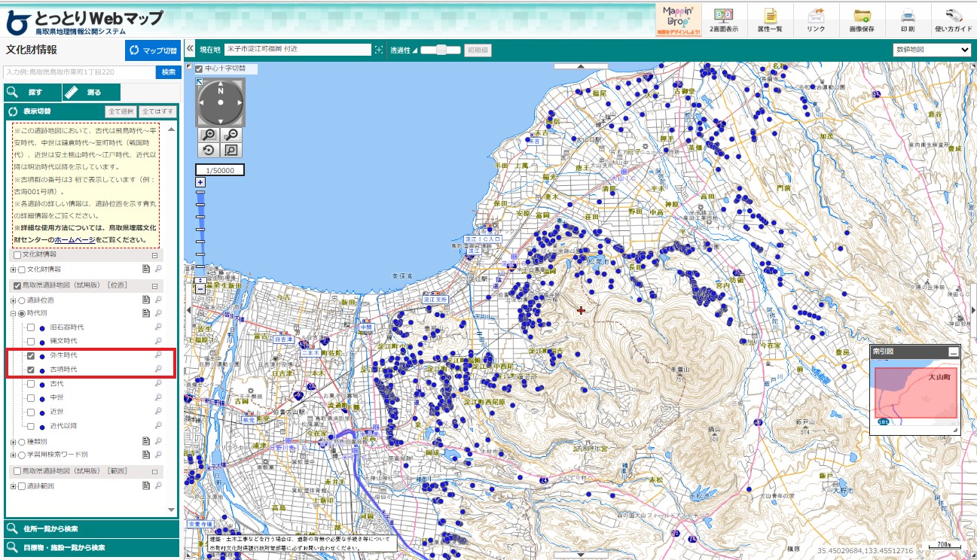Click the 初期値 reset button
Screen dimensions: 977x560
(x=478, y=50)
